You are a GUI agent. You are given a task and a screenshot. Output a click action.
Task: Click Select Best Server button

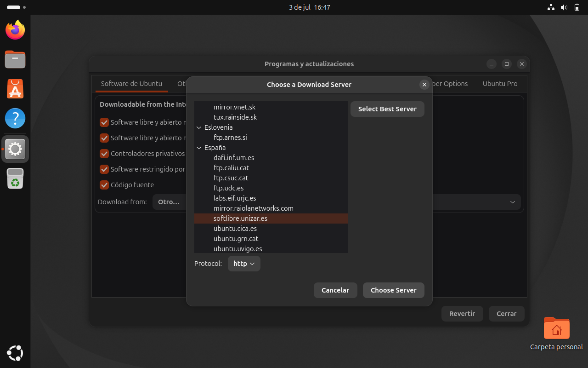[387, 109]
